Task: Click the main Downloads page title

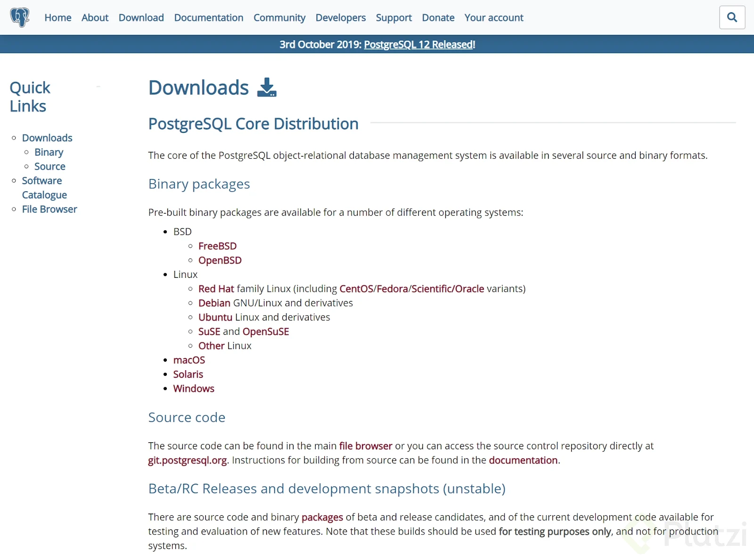Action: [x=198, y=88]
